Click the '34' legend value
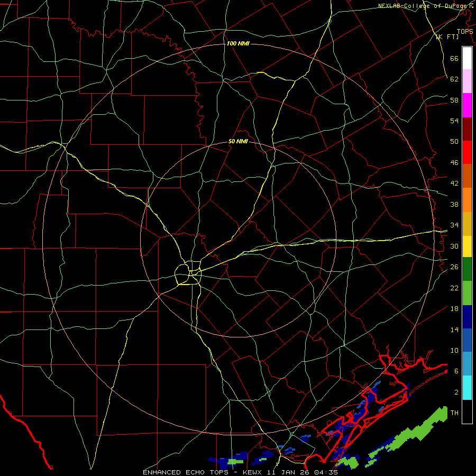The image size is (476, 476). (x=454, y=225)
